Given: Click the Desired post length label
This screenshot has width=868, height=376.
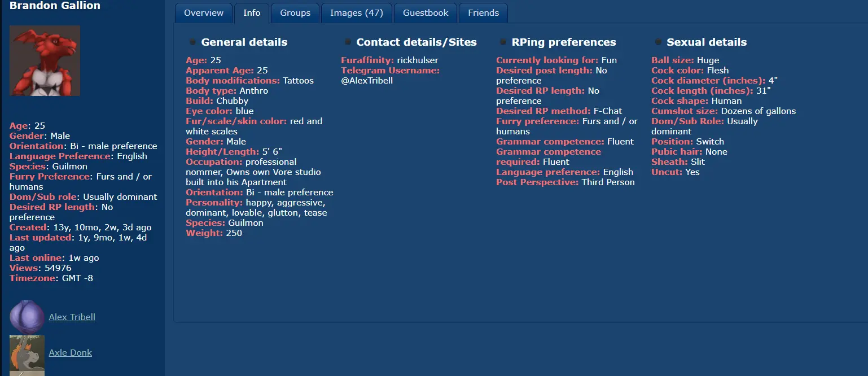Looking at the screenshot, I should pos(544,71).
